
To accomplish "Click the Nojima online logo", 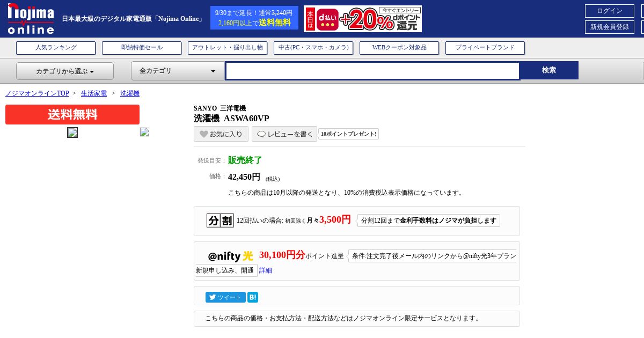I will pos(31,19).
